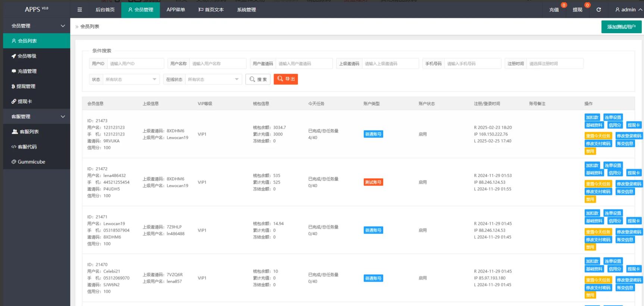Click the orange 导出 export button
Screen dimensions: 644x306
[286, 79]
